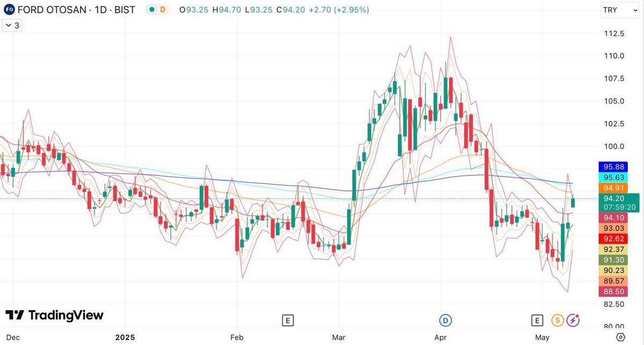Click the Ford Otosan symbol logo icon

coord(8,10)
